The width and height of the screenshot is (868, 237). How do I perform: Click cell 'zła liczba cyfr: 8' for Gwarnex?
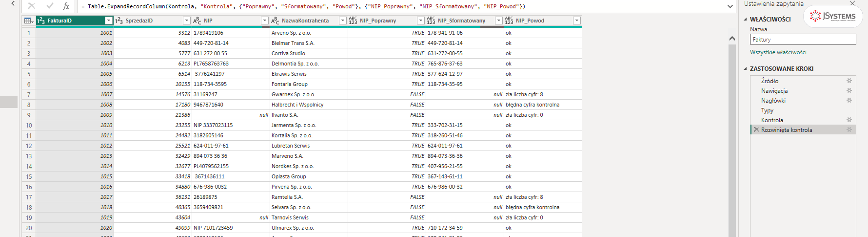pyautogui.click(x=543, y=94)
